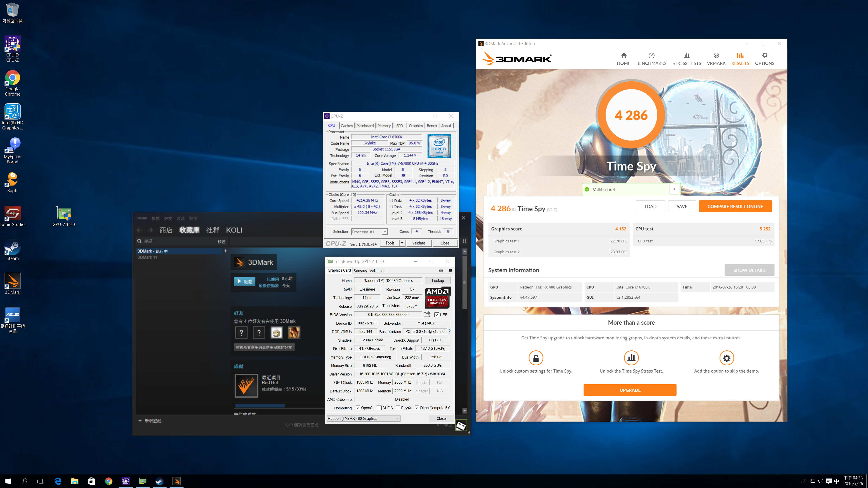
Task: Click SHOW DETAILS in System information
Action: [749, 270]
